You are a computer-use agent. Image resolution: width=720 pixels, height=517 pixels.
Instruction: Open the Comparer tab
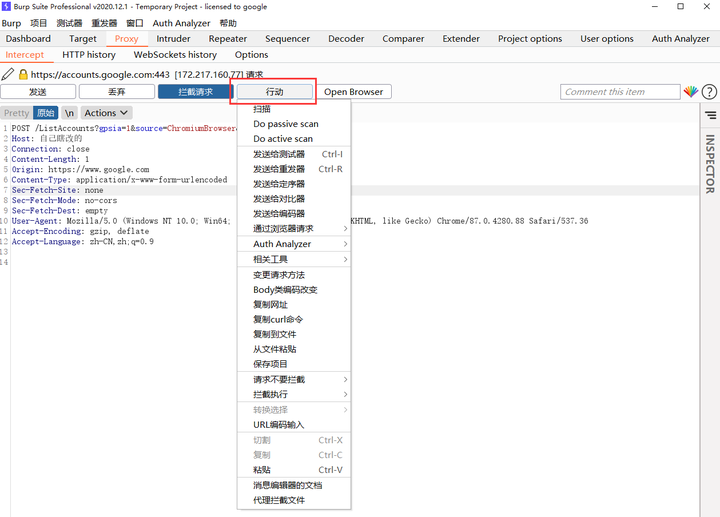point(403,39)
